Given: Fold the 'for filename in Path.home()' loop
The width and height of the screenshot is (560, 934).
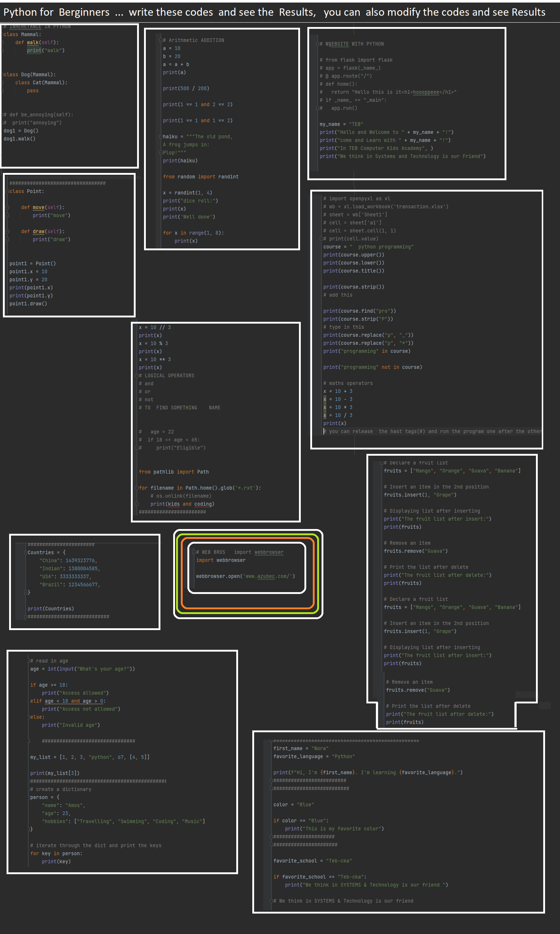Looking at the screenshot, I should pos(137,488).
